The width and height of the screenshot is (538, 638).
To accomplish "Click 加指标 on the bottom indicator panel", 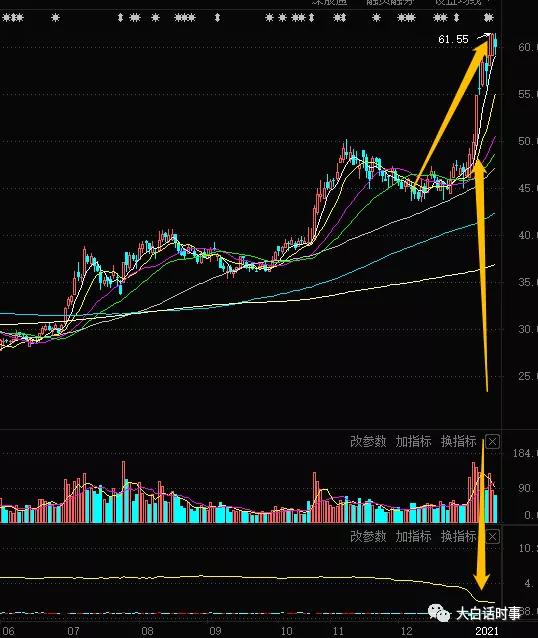I will (413, 537).
